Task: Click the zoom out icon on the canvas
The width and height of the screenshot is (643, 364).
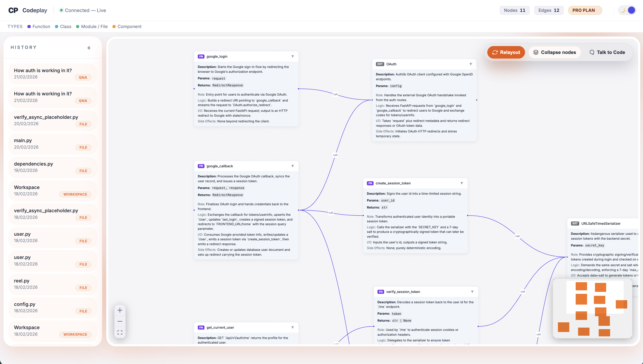Action: [120, 321]
